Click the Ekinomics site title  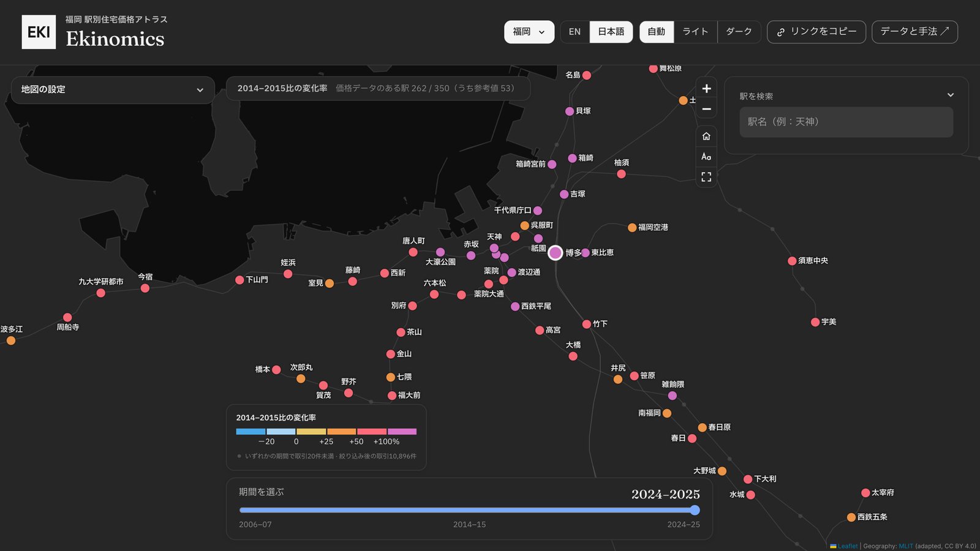click(115, 39)
